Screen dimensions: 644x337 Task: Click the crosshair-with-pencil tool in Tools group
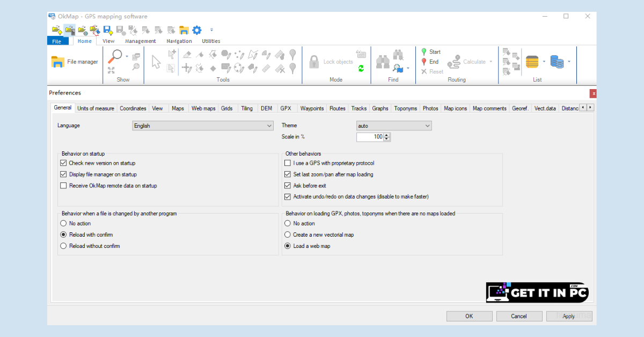click(x=187, y=68)
